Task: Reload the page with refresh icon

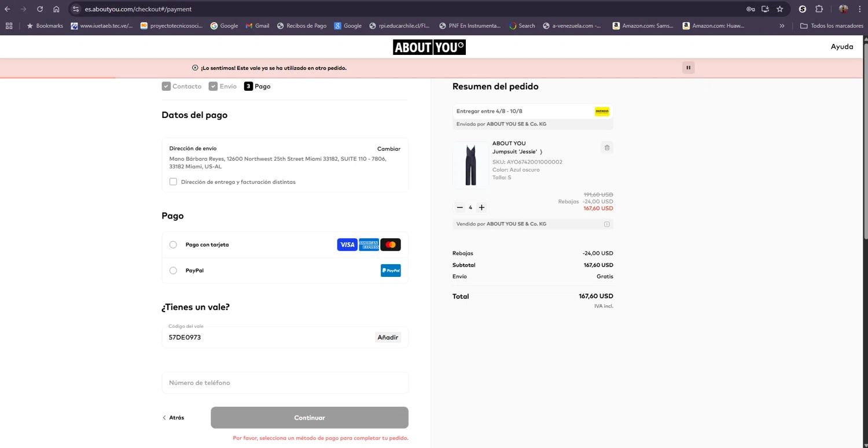Action: coord(40,9)
